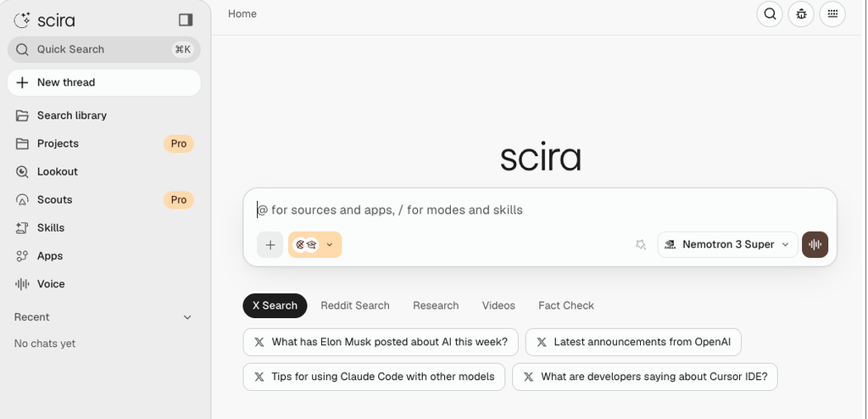Screen dimensions: 868x419
Task: Open Voice in the sidebar
Action: click(x=104, y=284)
